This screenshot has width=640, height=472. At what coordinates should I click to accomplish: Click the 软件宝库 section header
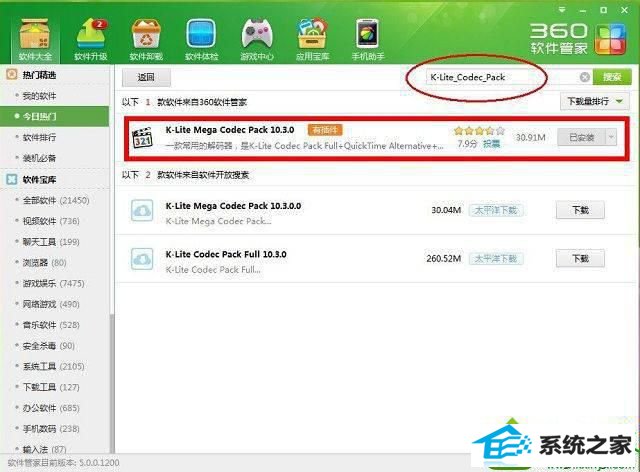[39, 179]
